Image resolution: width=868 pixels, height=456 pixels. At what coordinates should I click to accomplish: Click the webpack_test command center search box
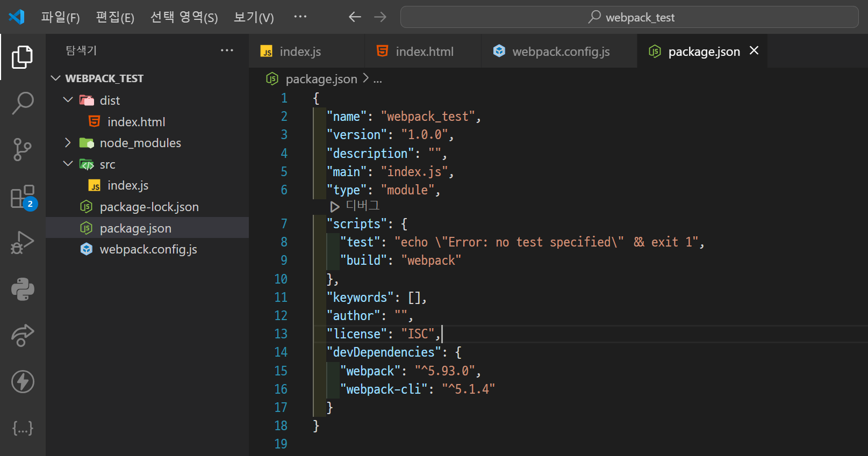pyautogui.click(x=629, y=17)
